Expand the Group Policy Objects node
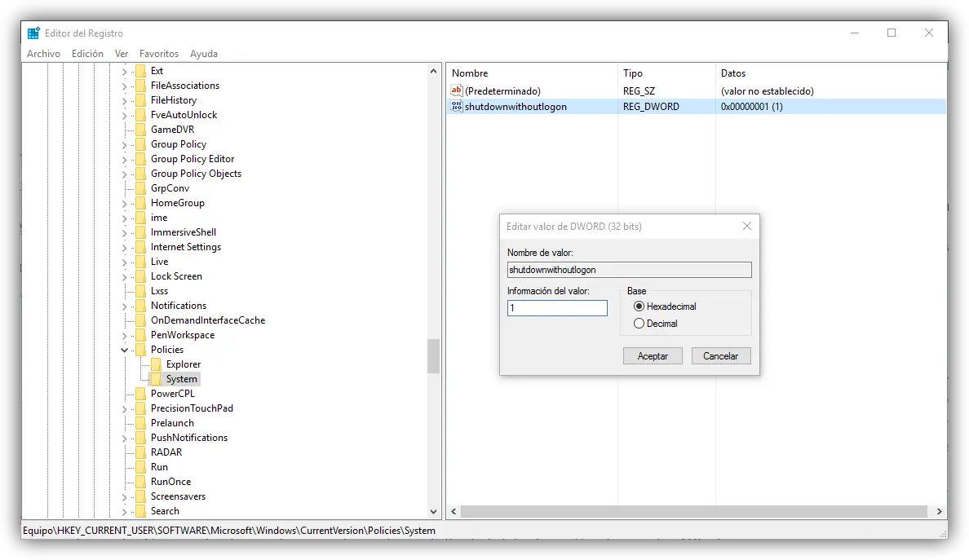 point(124,174)
